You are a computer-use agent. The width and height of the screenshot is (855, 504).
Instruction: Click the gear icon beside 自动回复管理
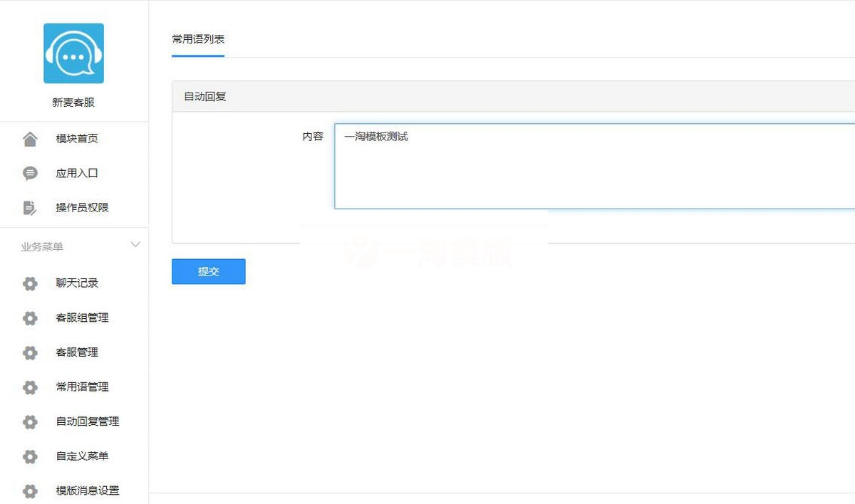pos(29,421)
